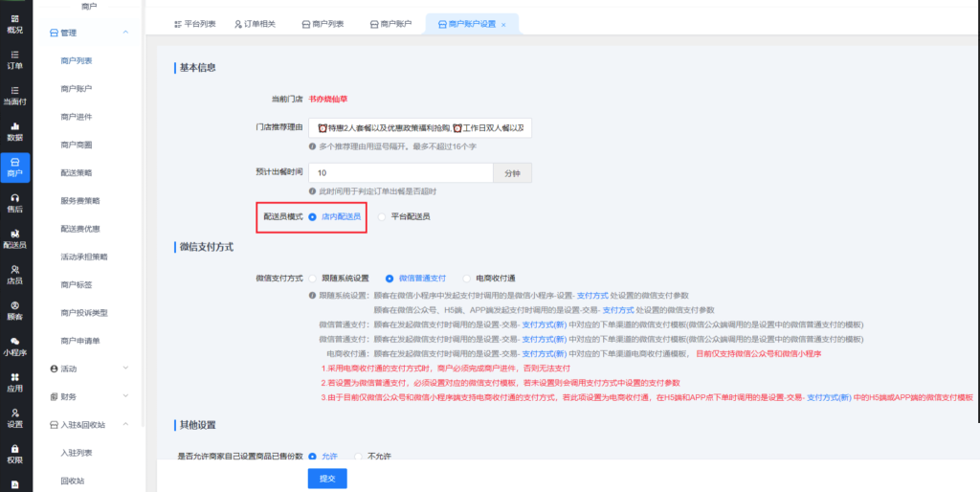Select the 售后 after-sales headset icon
The width and height of the screenshot is (980, 492).
click(x=15, y=201)
